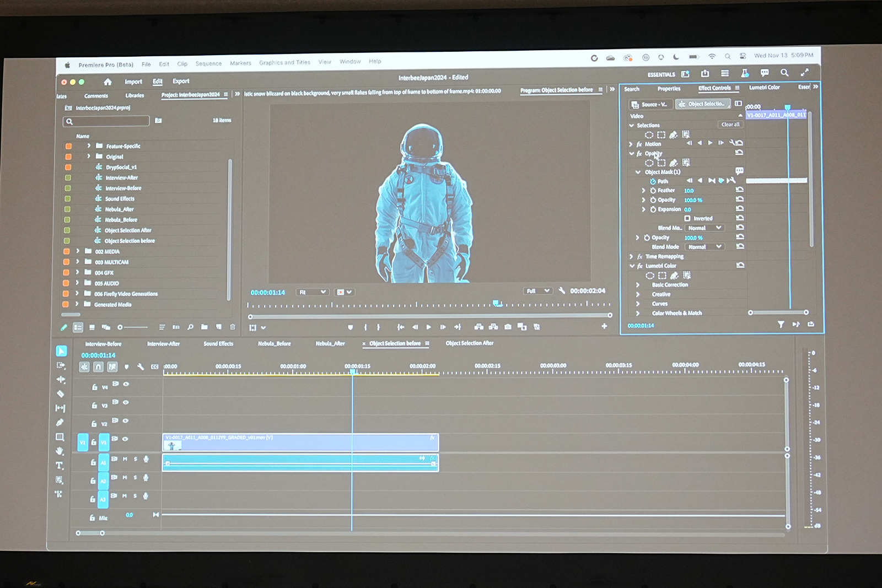Mute audio track A1
The height and width of the screenshot is (588, 882).
click(x=125, y=459)
